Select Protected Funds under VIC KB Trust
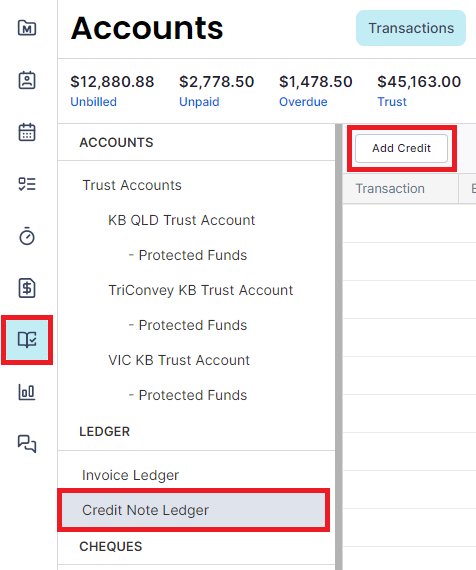Image resolution: width=476 pixels, height=570 pixels. pyautogui.click(x=188, y=395)
